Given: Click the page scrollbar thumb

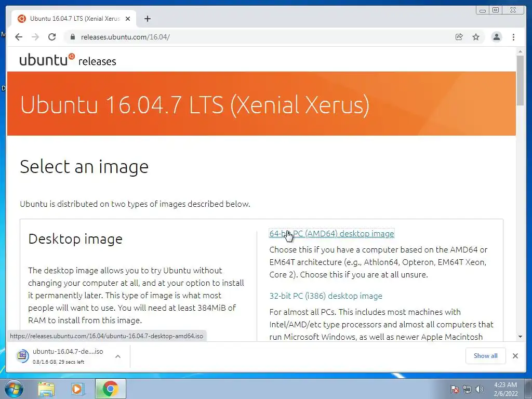Looking at the screenshot, I should tap(520, 81).
